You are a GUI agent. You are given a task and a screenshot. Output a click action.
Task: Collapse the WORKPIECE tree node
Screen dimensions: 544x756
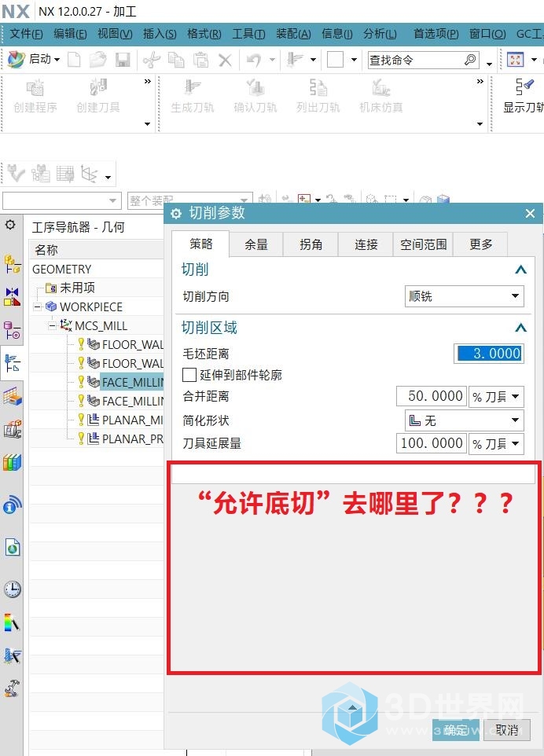37,306
